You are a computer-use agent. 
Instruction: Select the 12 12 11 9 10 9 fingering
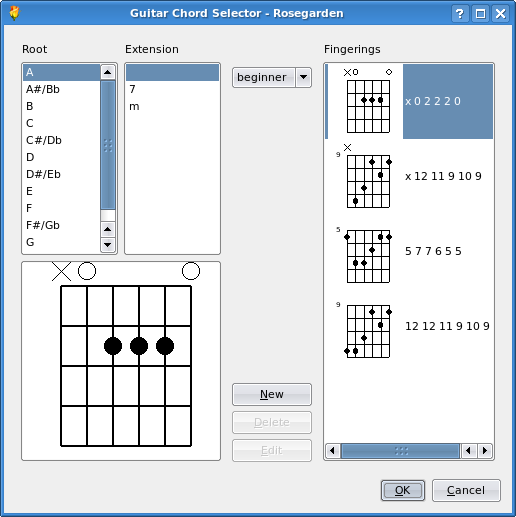409,326
